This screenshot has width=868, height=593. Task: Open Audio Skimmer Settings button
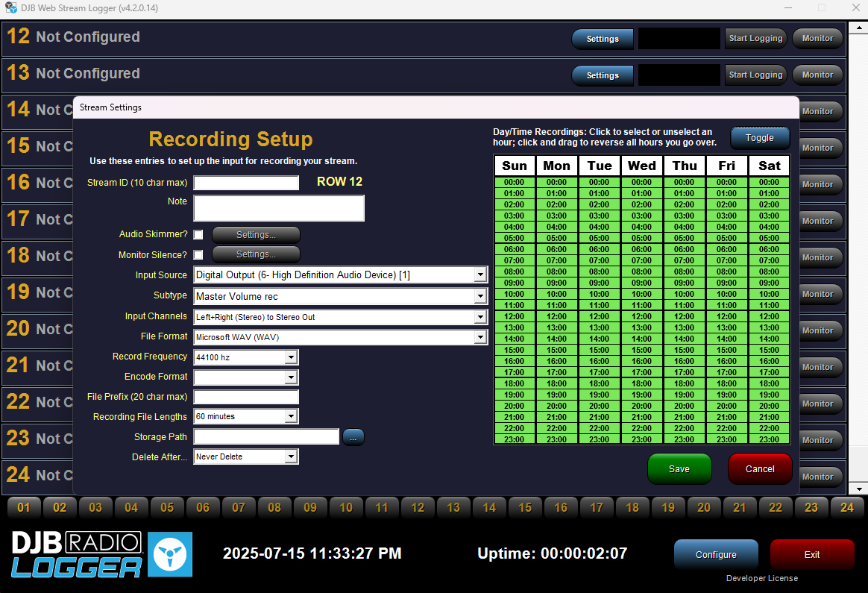pos(256,235)
